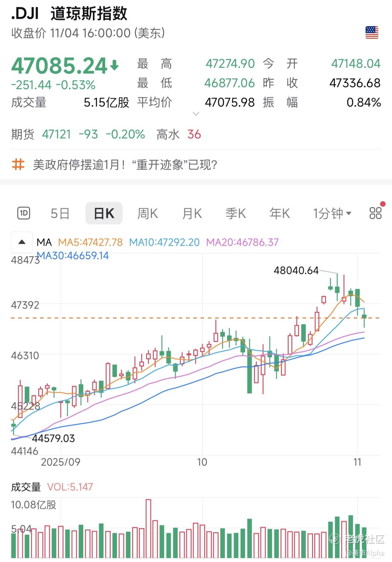Tap the tallest volume bar in the volume chart
The height and width of the screenshot is (562, 392).
pos(148,529)
